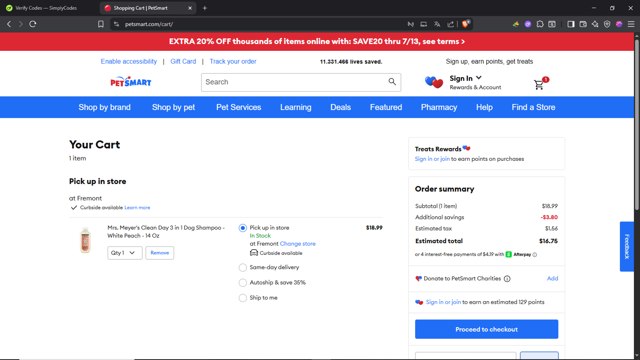
Task: Select the Ship to me radio button
Action: [x=242, y=298]
